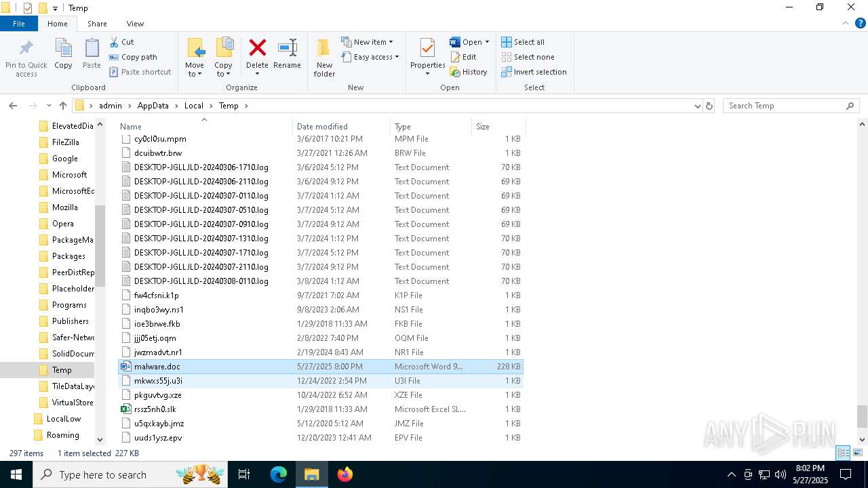The image size is (868, 488).
Task: Switch to large icons view layout
Action: click(x=858, y=453)
